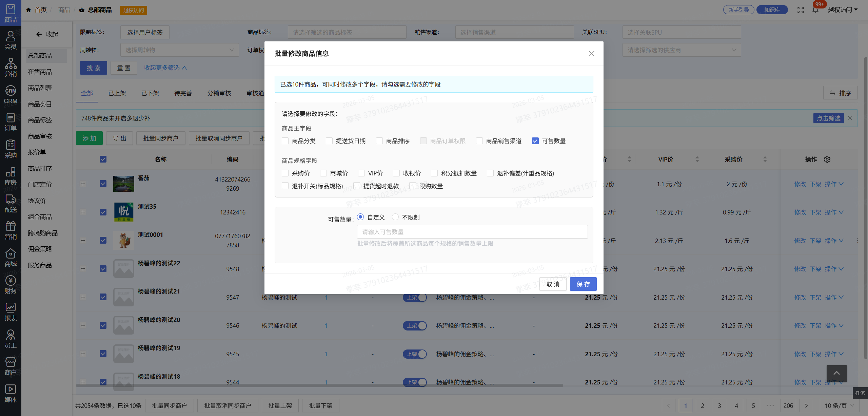868x416 pixels.
Task: Open the 10 条/页 page size dropdown
Action: coord(839,405)
